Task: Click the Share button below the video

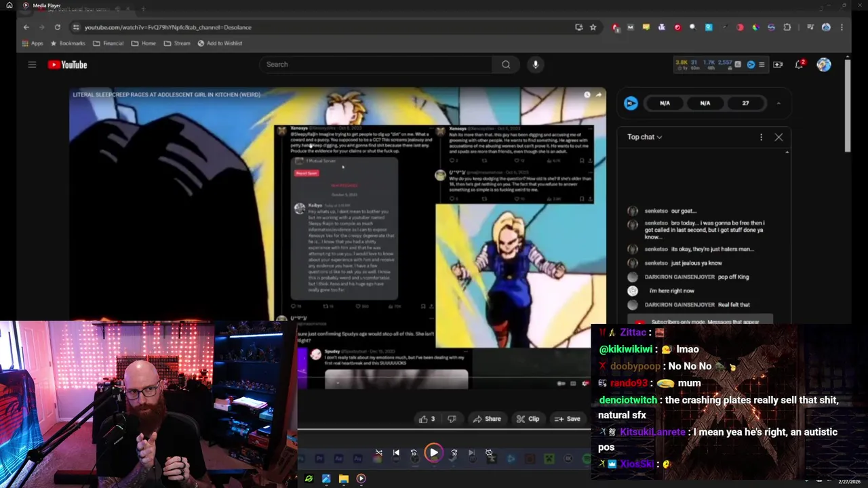Action: pos(487,419)
